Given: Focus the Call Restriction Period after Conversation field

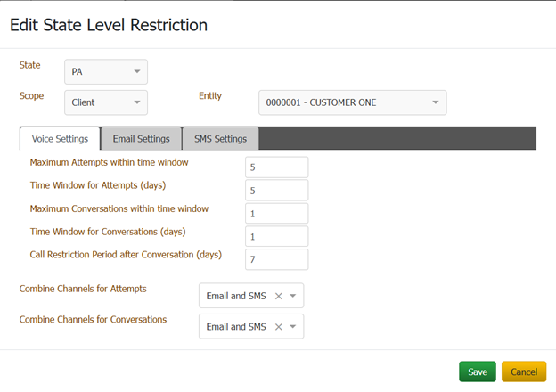Looking at the screenshot, I should [x=276, y=259].
